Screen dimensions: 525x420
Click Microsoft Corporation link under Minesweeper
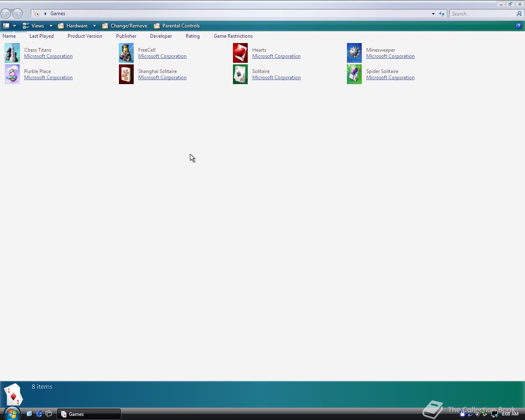tap(390, 56)
